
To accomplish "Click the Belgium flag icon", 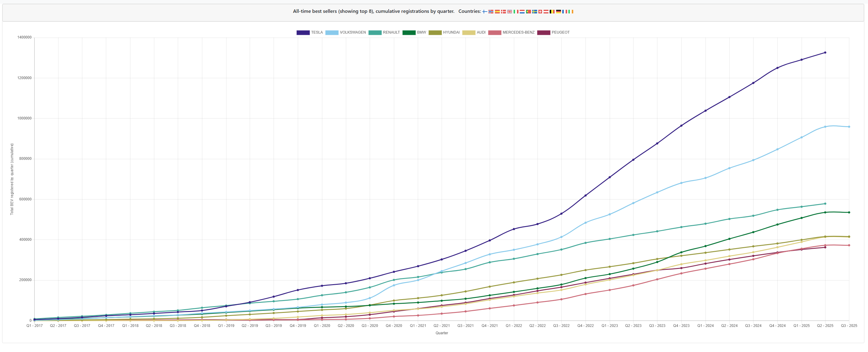I will (x=552, y=11).
